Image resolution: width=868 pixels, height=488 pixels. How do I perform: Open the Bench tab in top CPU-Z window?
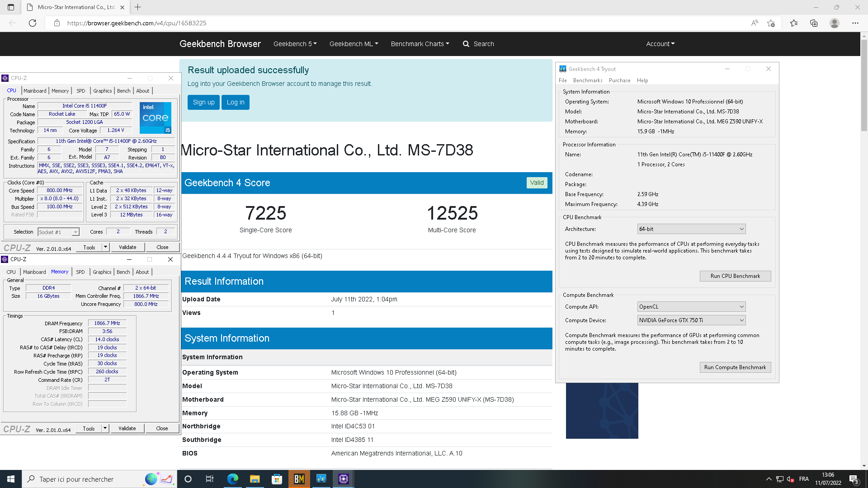tap(123, 91)
